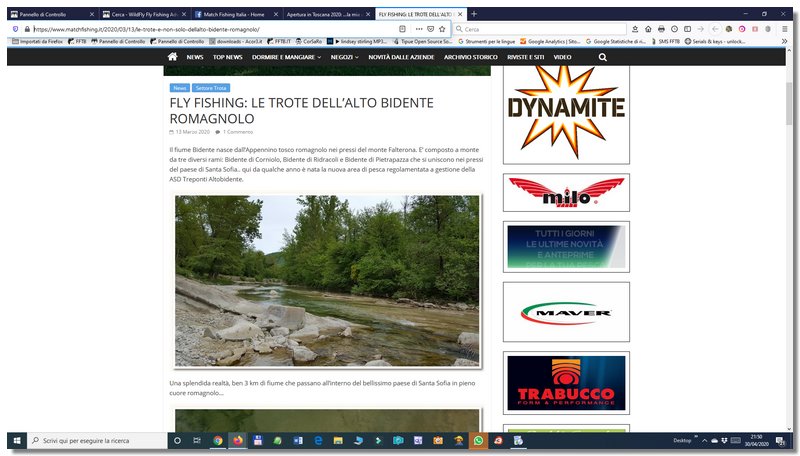This screenshot has width=800, height=456.
Task: Open the Milo sponsor banner
Action: point(566,192)
